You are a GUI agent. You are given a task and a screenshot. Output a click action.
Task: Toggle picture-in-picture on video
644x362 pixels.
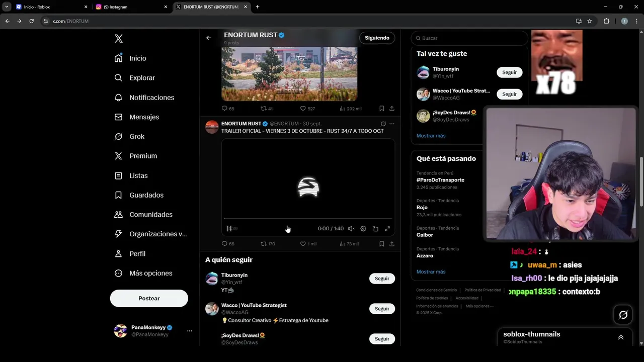(375, 229)
